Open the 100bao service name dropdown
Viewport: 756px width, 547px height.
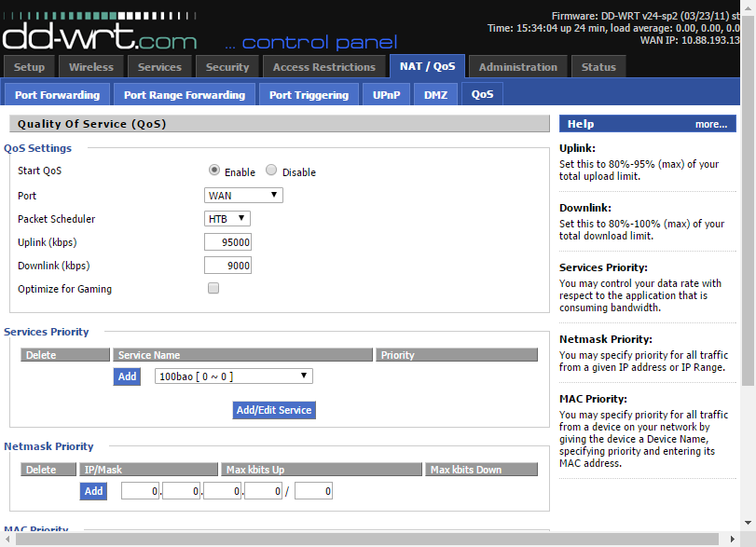(x=233, y=376)
